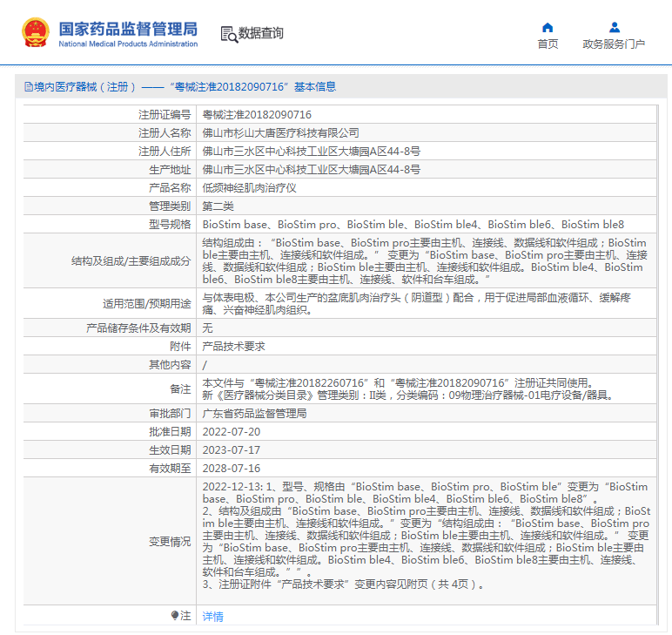The height and width of the screenshot is (635, 672).
Task: Select expiry date 2028-07-16
Action: pyautogui.click(x=232, y=469)
